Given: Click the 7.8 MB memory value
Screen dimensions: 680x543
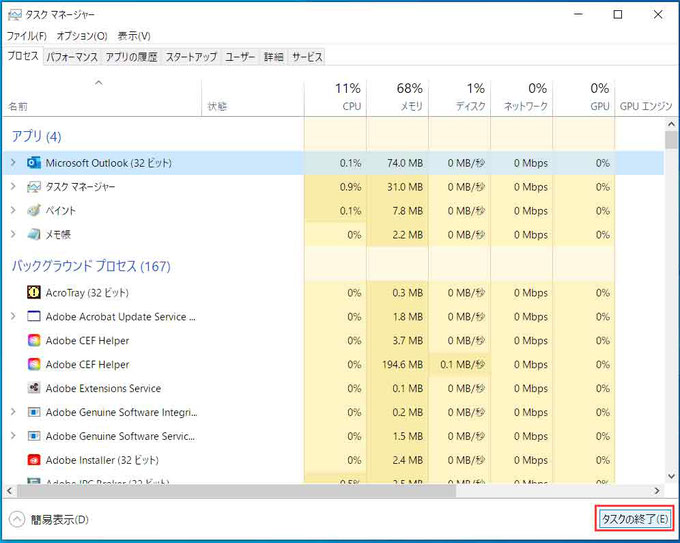Looking at the screenshot, I should [x=407, y=211].
